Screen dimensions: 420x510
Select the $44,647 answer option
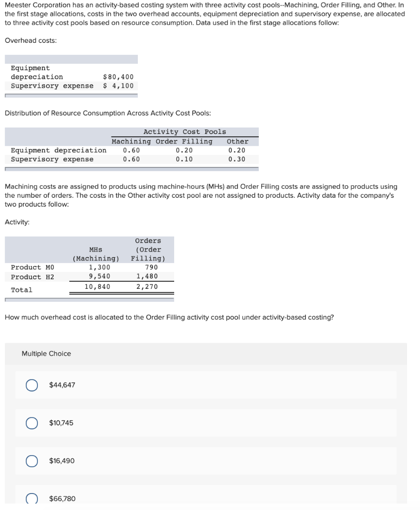[31, 385]
